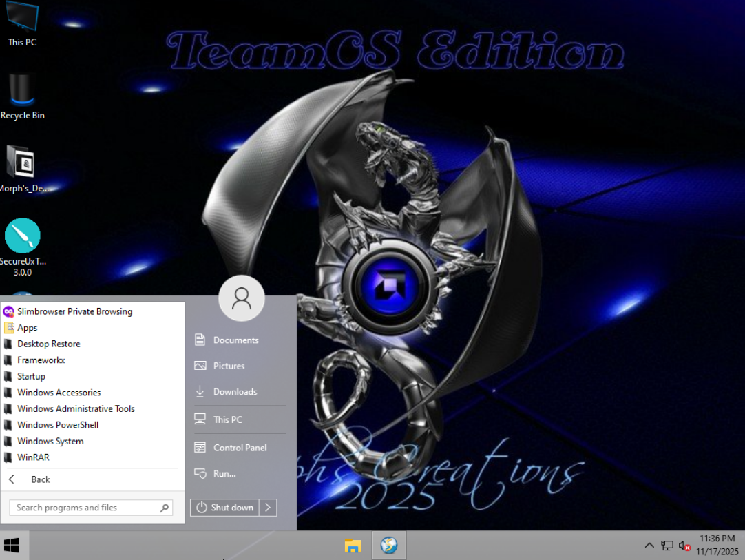Open Morph's_De... desktop shortcut
Image resolution: width=745 pixels, height=560 pixels.
pyautogui.click(x=22, y=169)
